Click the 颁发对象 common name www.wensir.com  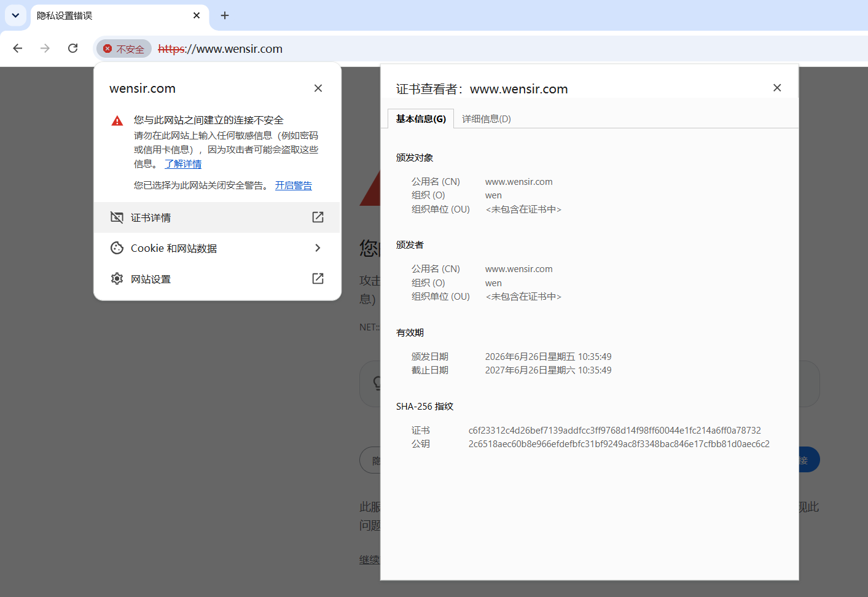[519, 182]
